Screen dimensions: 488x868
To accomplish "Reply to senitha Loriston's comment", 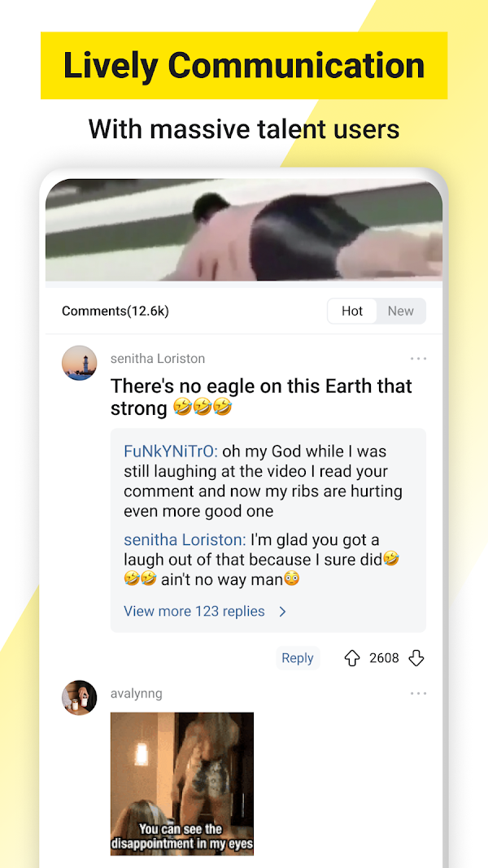I will tap(298, 657).
